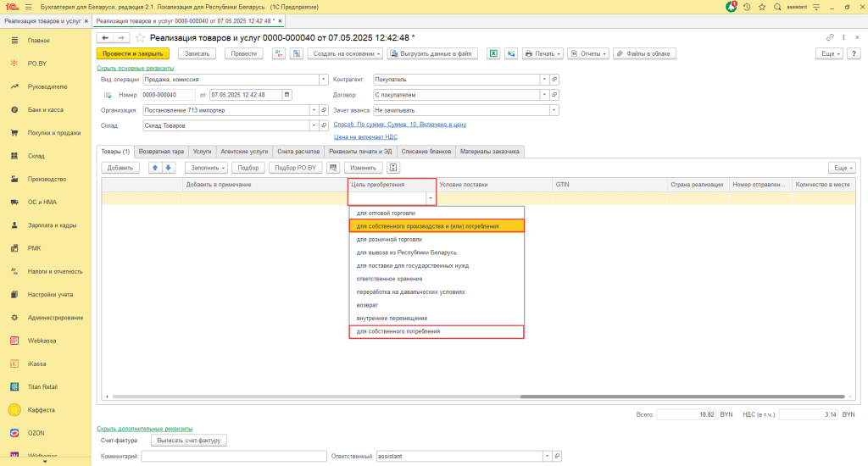The image size is (868, 466).
Task: Expand the Склад dropdown arrow
Action: [x=314, y=125]
